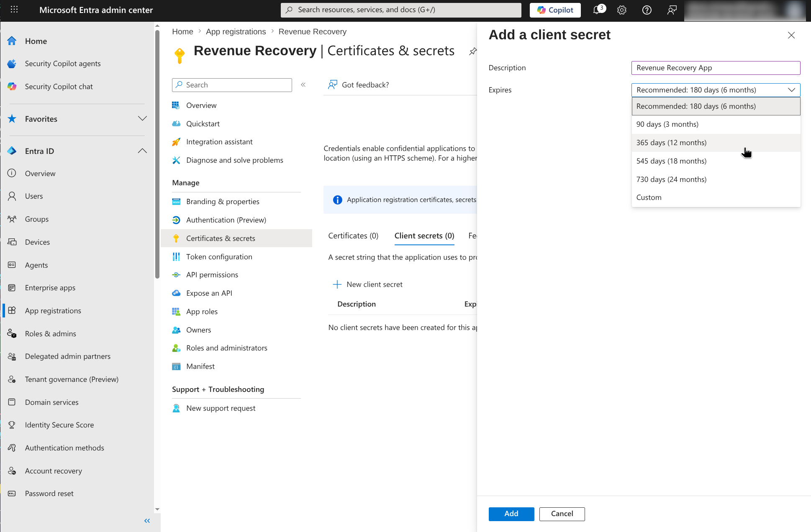This screenshot has height=532, width=811.
Task: Click the Cancel button
Action: pyautogui.click(x=562, y=514)
